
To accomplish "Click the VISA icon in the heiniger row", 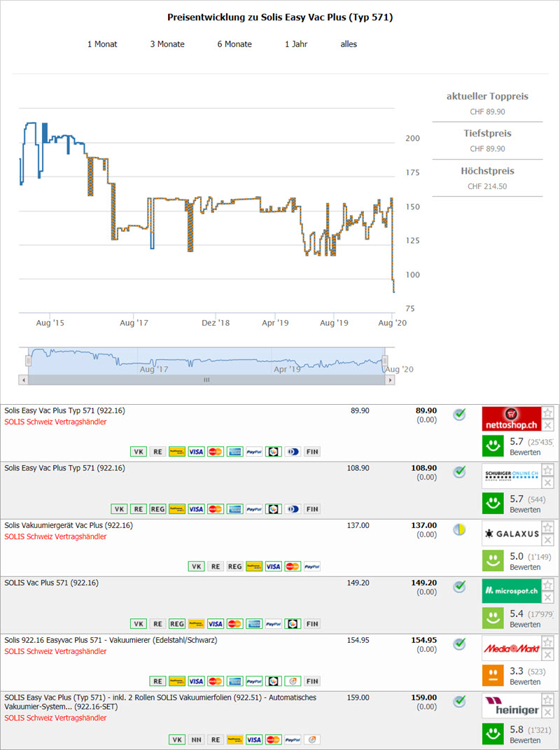I will pos(253,739).
